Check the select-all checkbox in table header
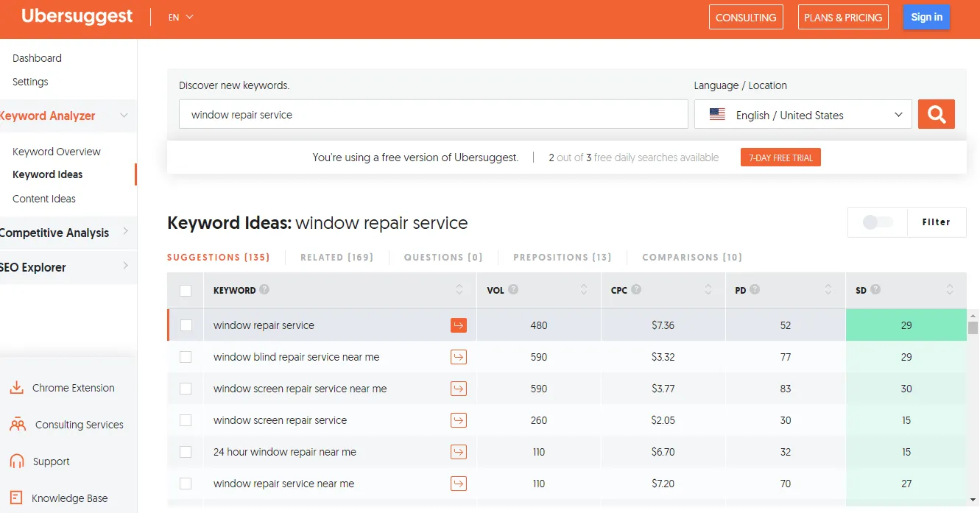The height and width of the screenshot is (513, 980). (x=186, y=291)
